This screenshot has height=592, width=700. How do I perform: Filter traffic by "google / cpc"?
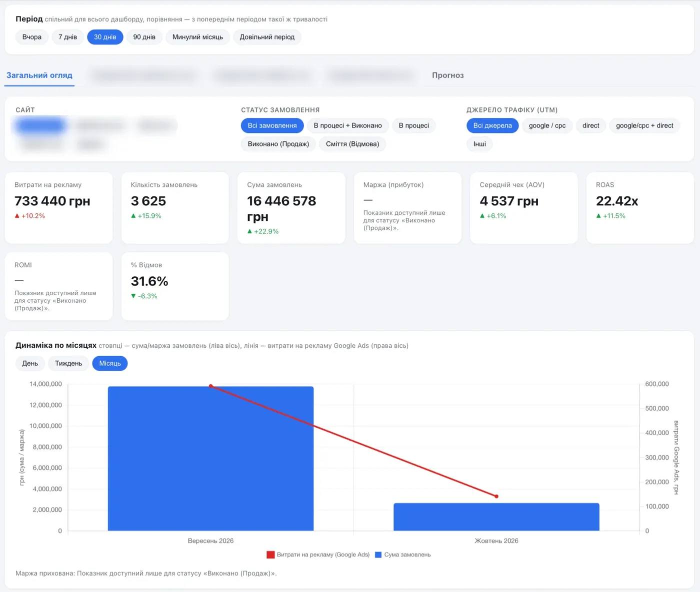547,125
